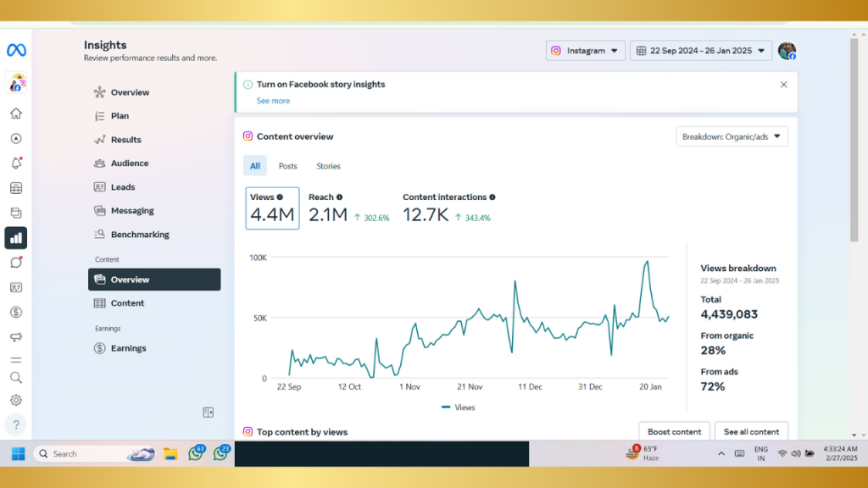Click the Ads megaphone icon
The height and width of the screenshot is (488, 868).
click(16, 336)
